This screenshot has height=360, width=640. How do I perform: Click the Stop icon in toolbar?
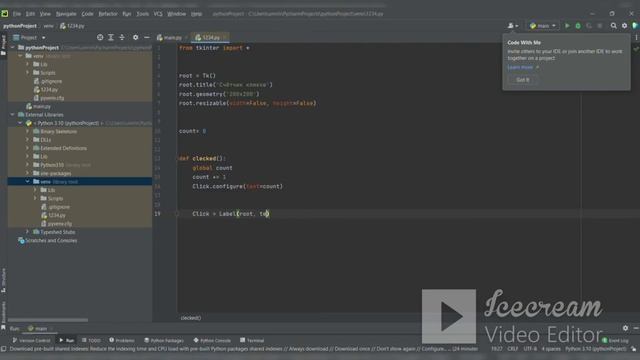(600, 26)
